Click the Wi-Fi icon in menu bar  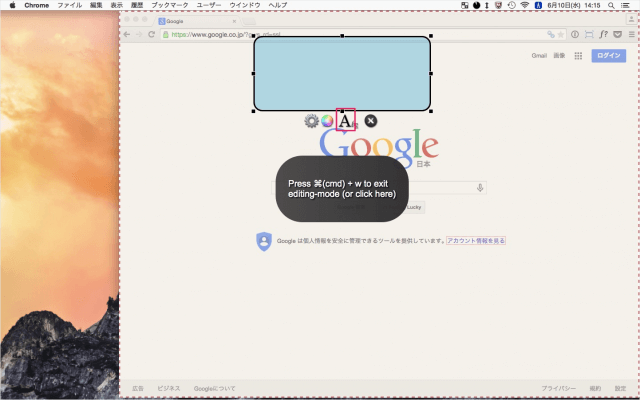(525, 5)
